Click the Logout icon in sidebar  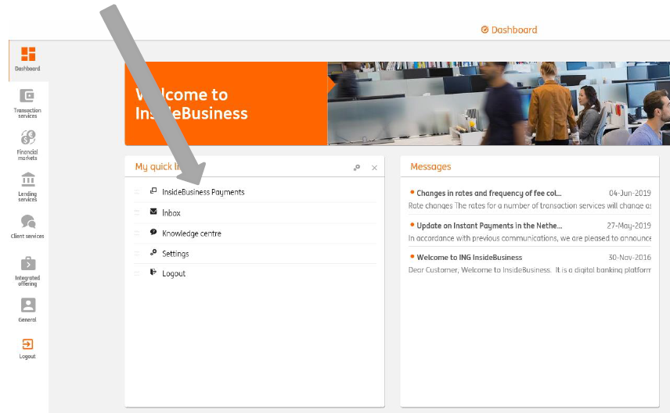click(28, 347)
